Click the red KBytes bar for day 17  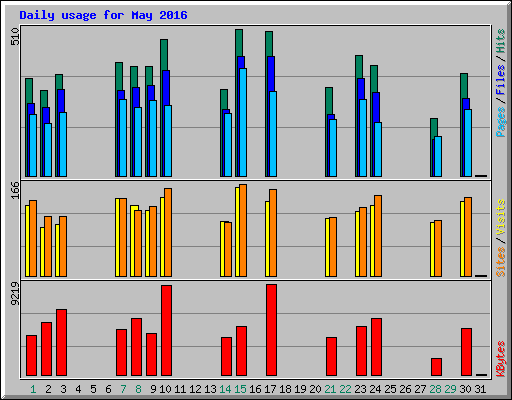271,330
